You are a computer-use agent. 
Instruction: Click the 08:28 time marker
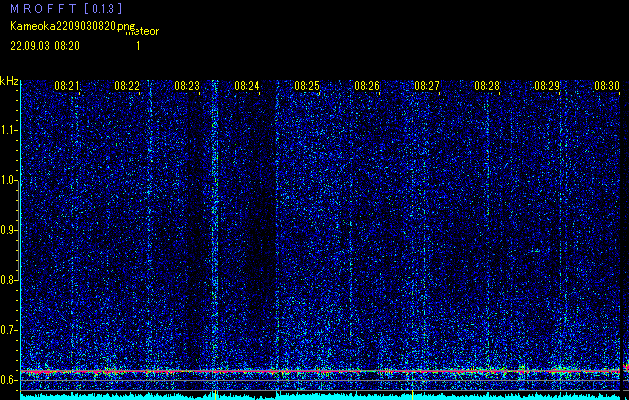(487, 85)
